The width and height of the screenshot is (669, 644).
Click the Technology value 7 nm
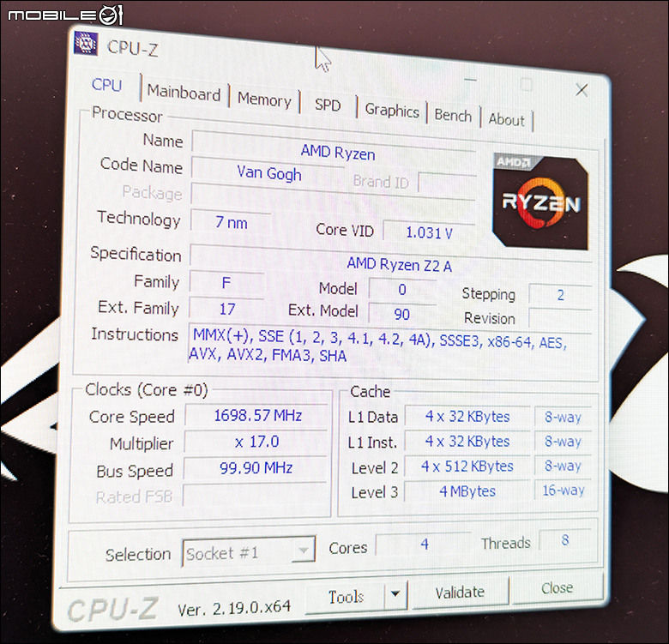click(231, 222)
